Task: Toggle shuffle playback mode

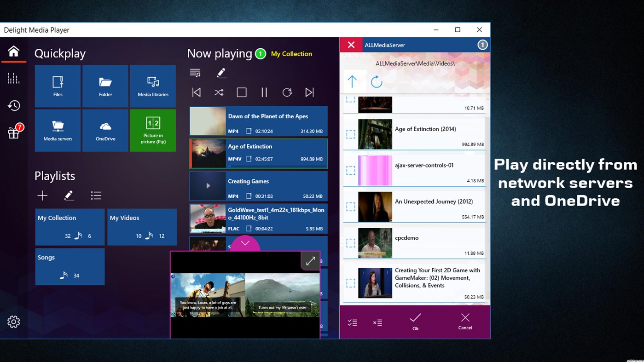Action: point(219,92)
